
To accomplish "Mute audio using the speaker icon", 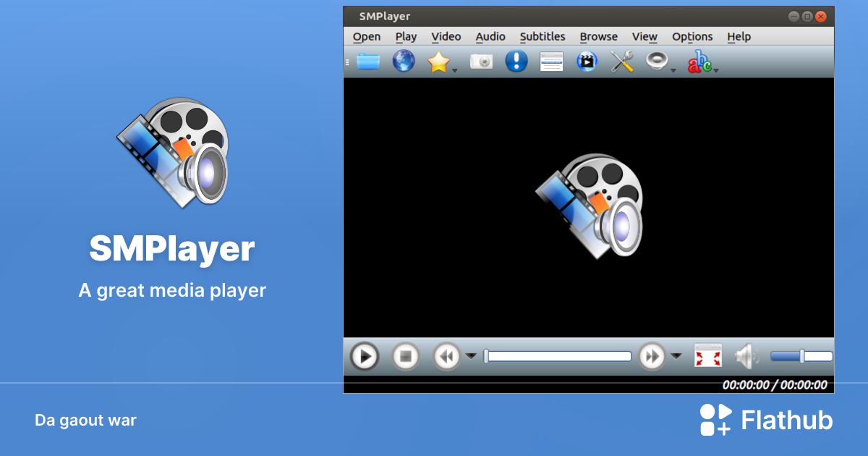I will point(746,355).
